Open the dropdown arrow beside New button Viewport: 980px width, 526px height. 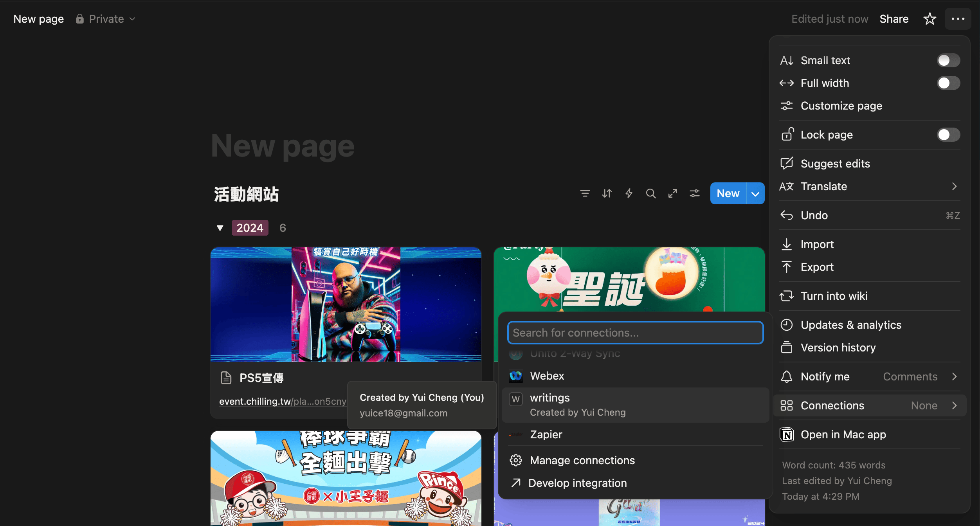[755, 194]
